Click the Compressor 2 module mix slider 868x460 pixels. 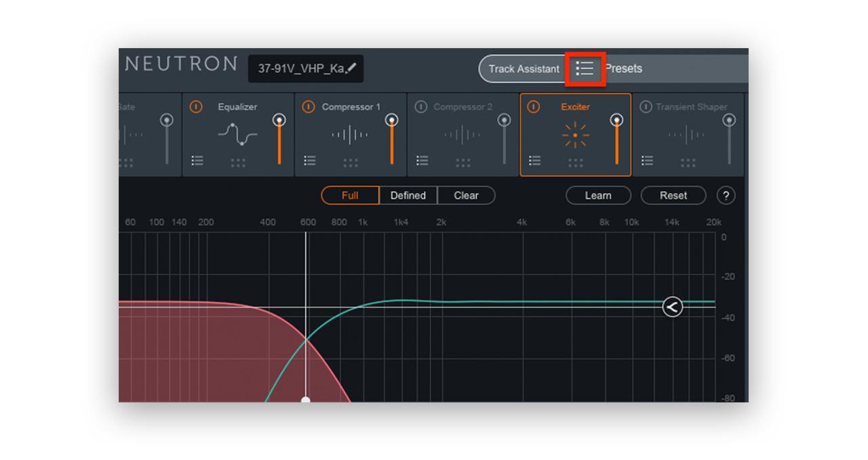pyautogui.click(x=504, y=139)
